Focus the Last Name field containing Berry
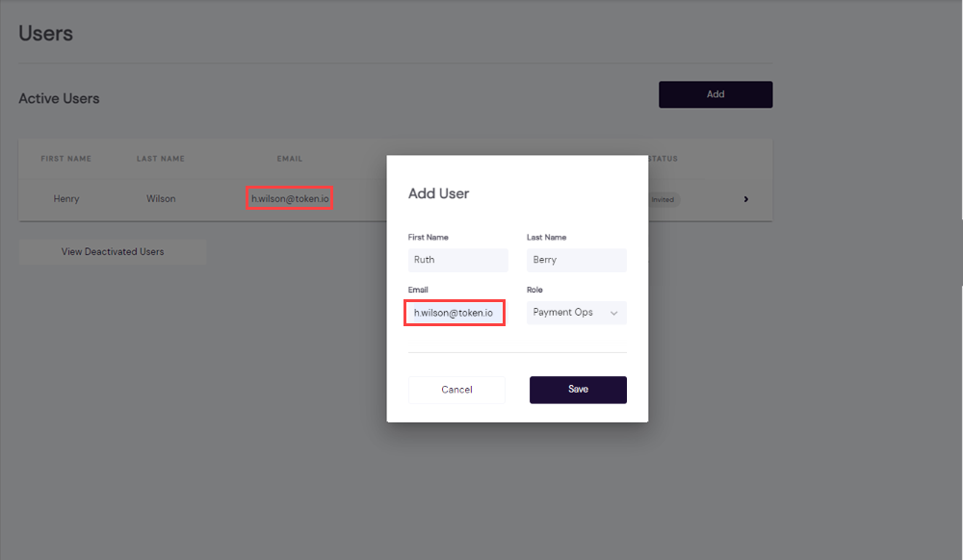 (577, 260)
